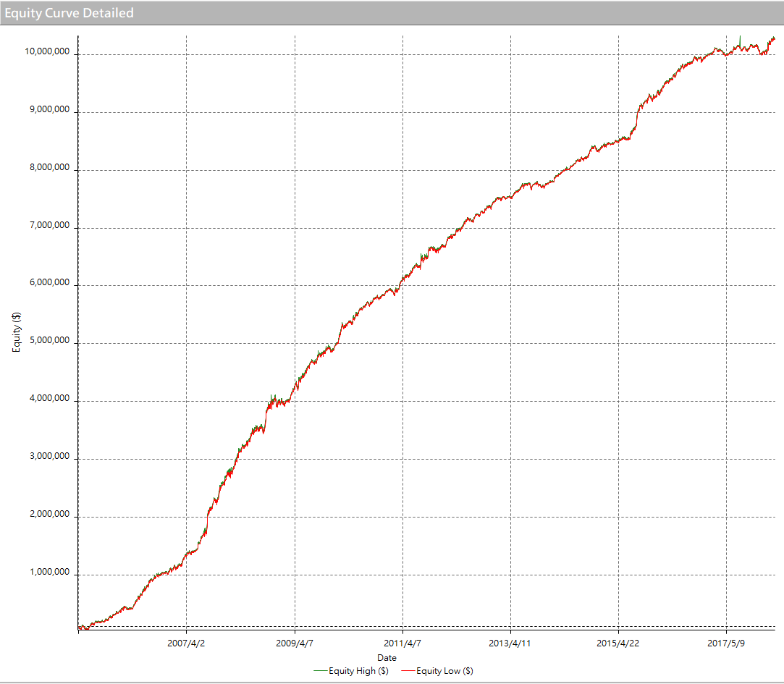Screen dimensions: 784x684
Task: Click the green equity spike near late 2017
Action: click(x=740, y=41)
